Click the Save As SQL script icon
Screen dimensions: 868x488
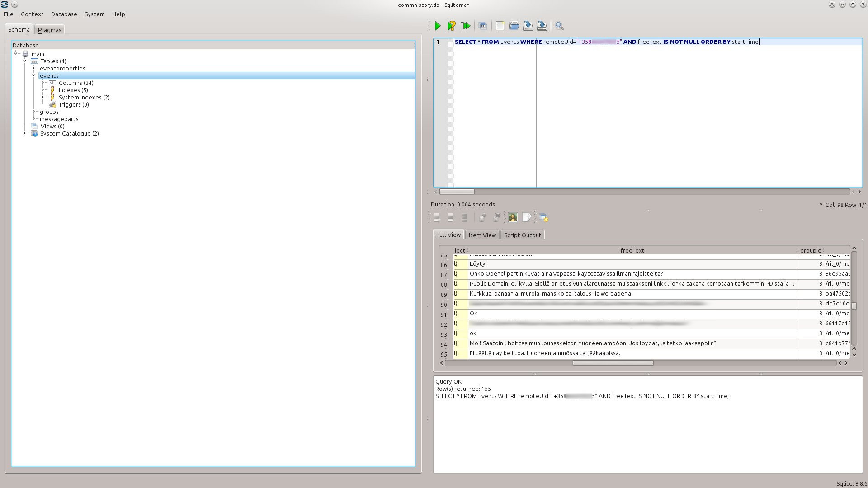[542, 26]
